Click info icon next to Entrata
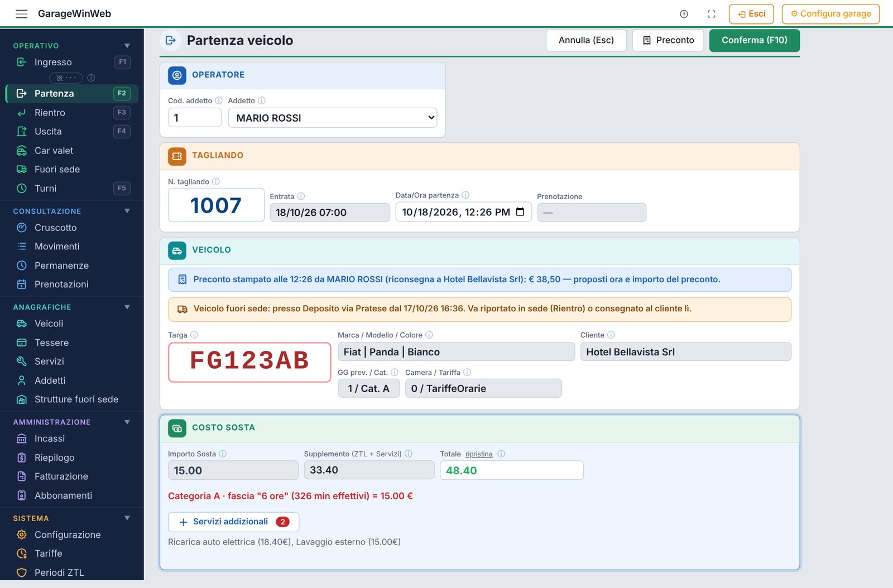Viewport: 893px width, 588px height. pyautogui.click(x=301, y=196)
